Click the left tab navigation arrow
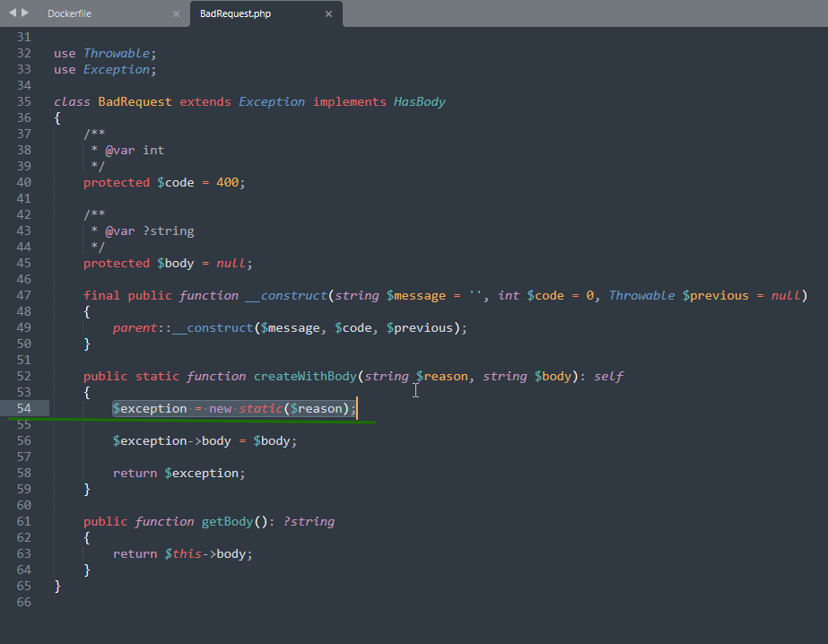This screenshot has width=828, height=644. [x=12, y=13]
